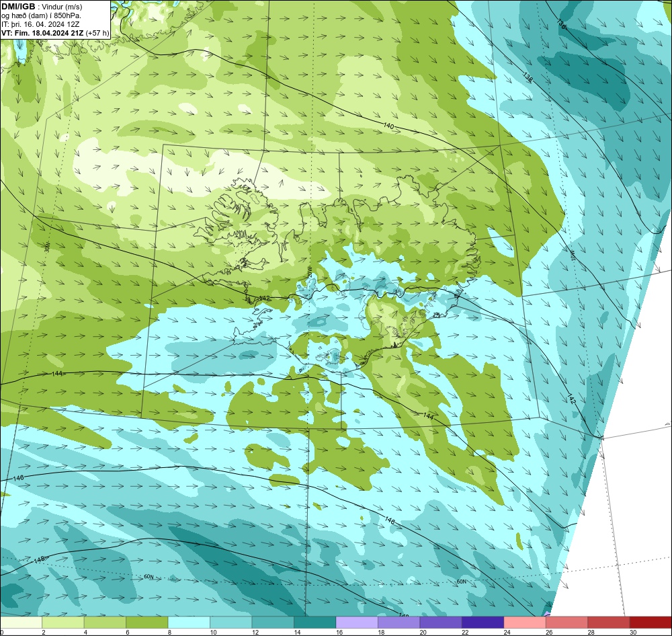Select the '30' tick label under legend

pos(634,632)
